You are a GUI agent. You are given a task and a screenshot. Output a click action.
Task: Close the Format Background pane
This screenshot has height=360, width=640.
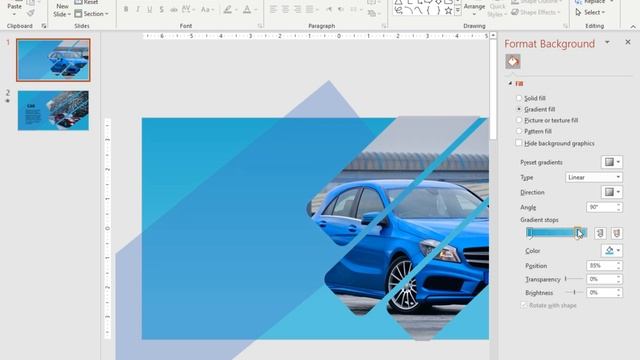tap(628, 42)
